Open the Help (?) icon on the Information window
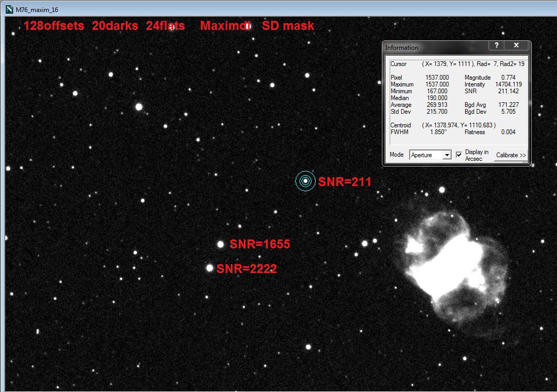 [x=496, y=45]
